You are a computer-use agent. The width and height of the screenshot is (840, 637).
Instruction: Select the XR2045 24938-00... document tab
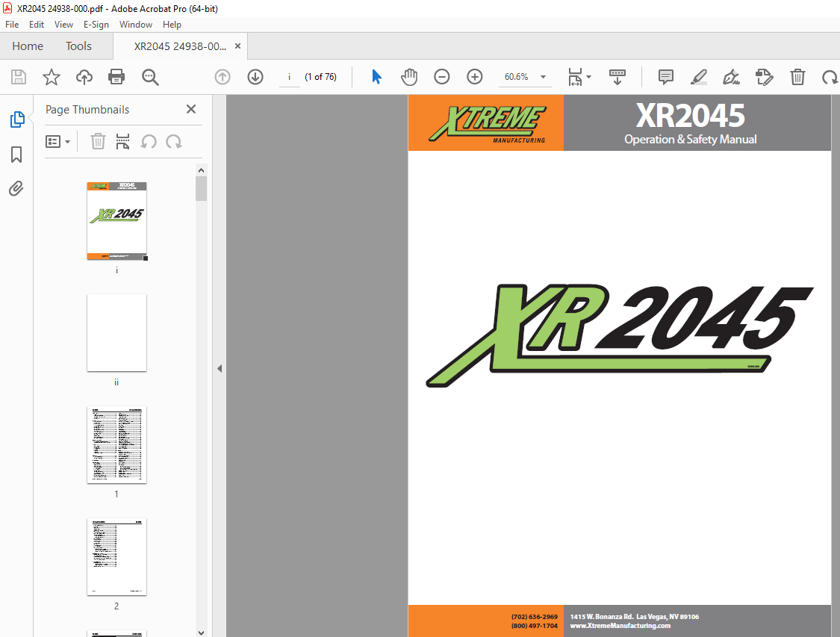pos(180,46)
